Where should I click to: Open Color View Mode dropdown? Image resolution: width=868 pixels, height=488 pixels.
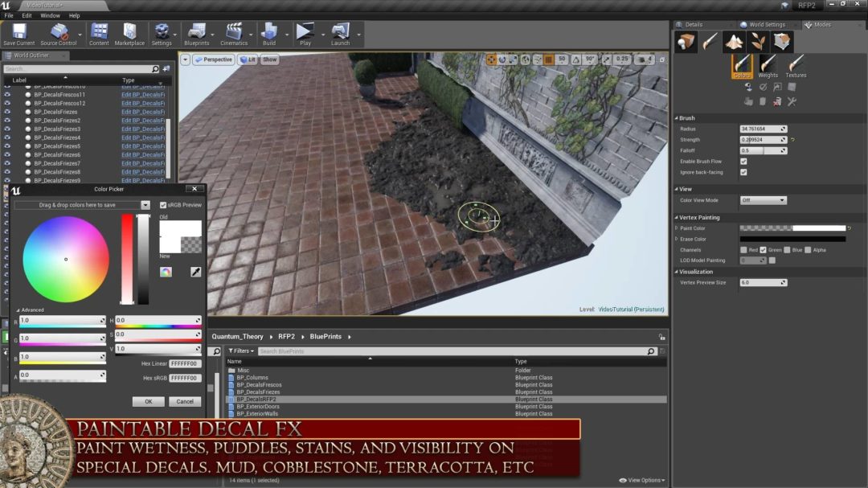pos(763,200)
